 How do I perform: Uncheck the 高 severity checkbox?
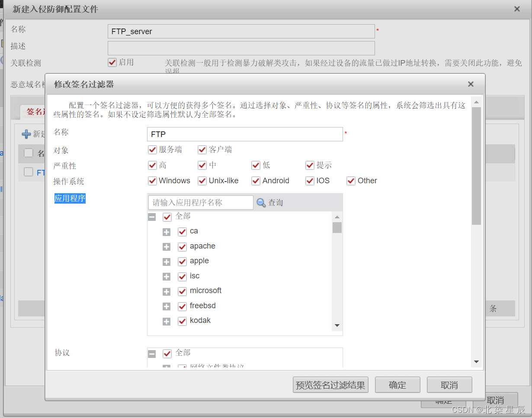tap(152, 165)
